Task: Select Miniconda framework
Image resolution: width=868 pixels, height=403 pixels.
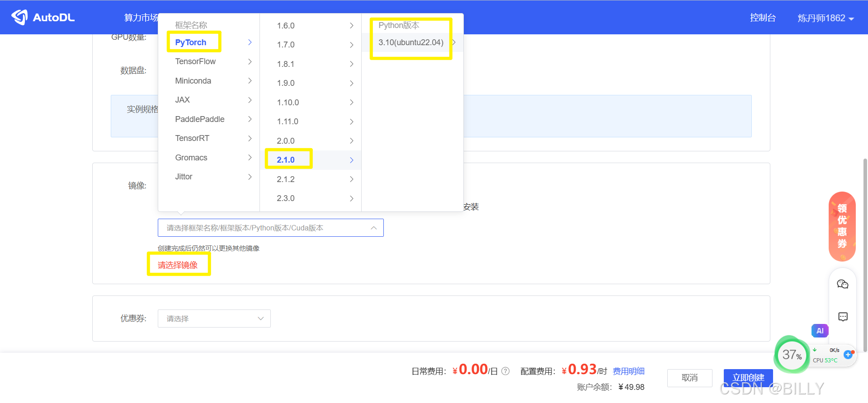Action: coord(209,81)
